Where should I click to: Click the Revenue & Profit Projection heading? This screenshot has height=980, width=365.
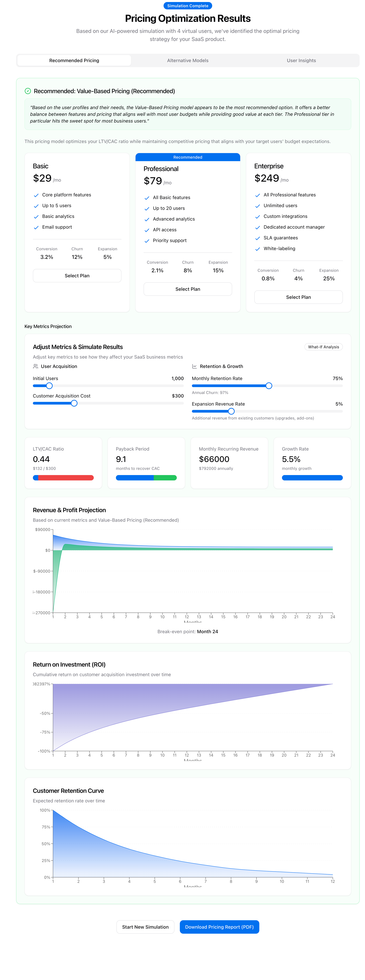coord(69,510)
